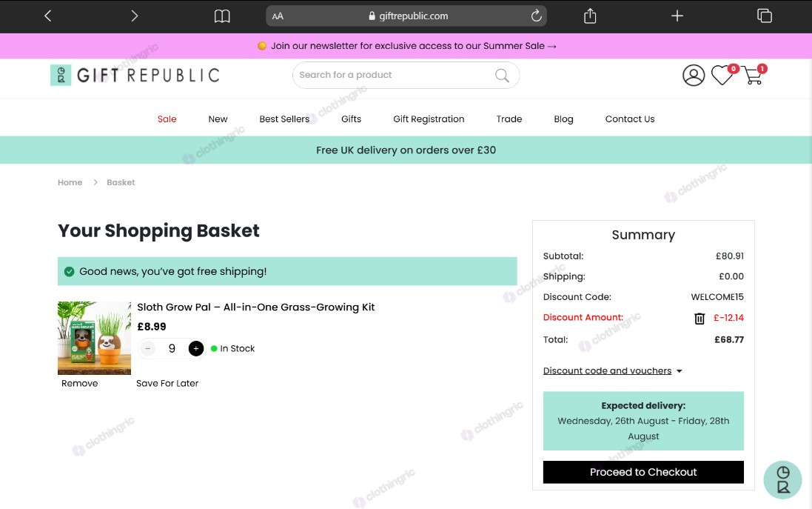This screenshot has width=812, height=509.
Task: Open the Sloth Grow Pal product title
Action: click(256, 307)
